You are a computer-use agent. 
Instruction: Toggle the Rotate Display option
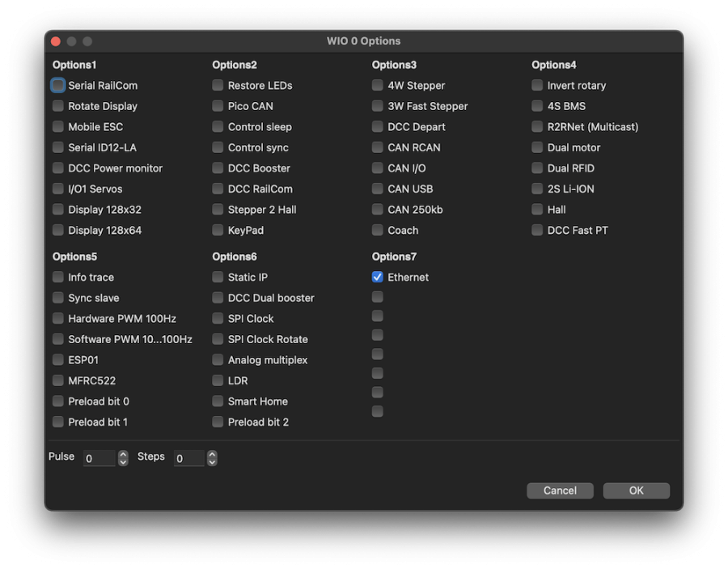coord(58,106)
